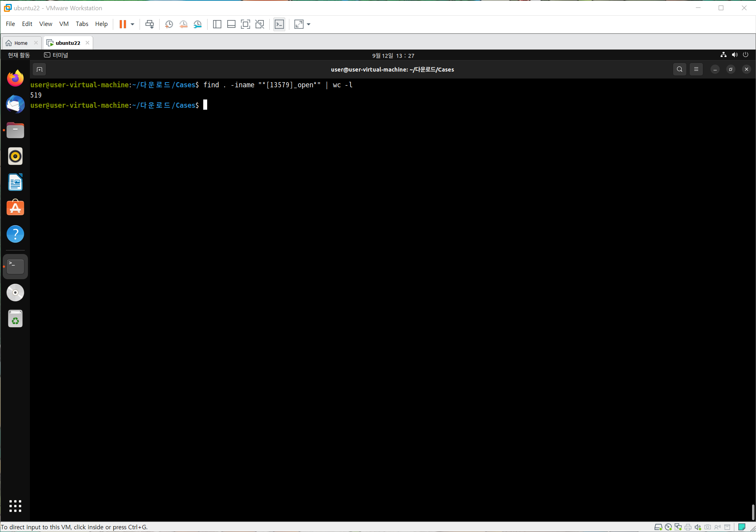Take a snapshot of the VM

click(169, 24)
